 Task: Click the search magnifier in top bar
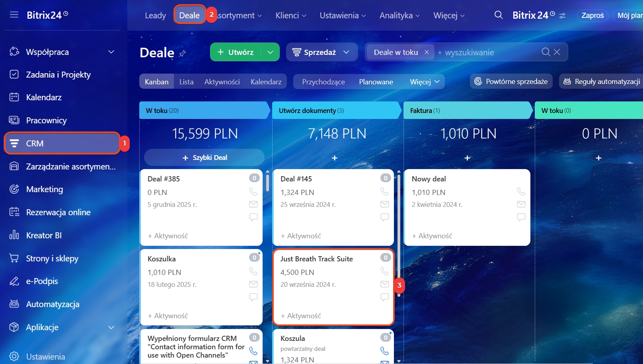coord(498,15)
